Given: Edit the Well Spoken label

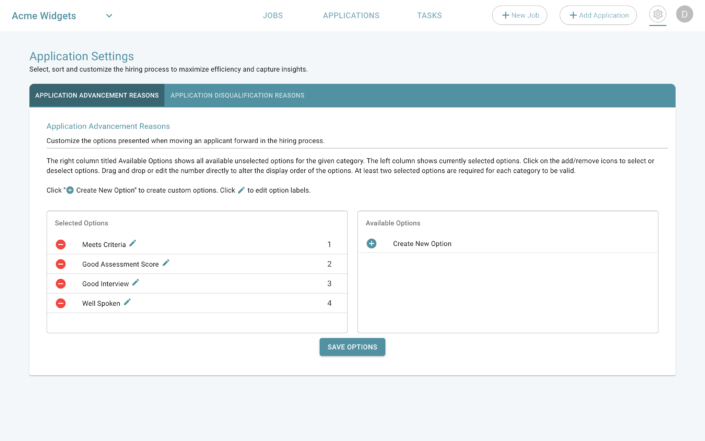Looking at the screenshot, I should tap(127, 302).
